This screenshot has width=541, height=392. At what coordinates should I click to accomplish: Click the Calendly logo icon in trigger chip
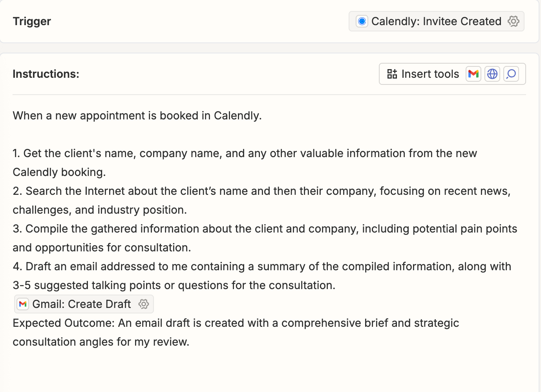pyautogui.click(x=362, y=21)
